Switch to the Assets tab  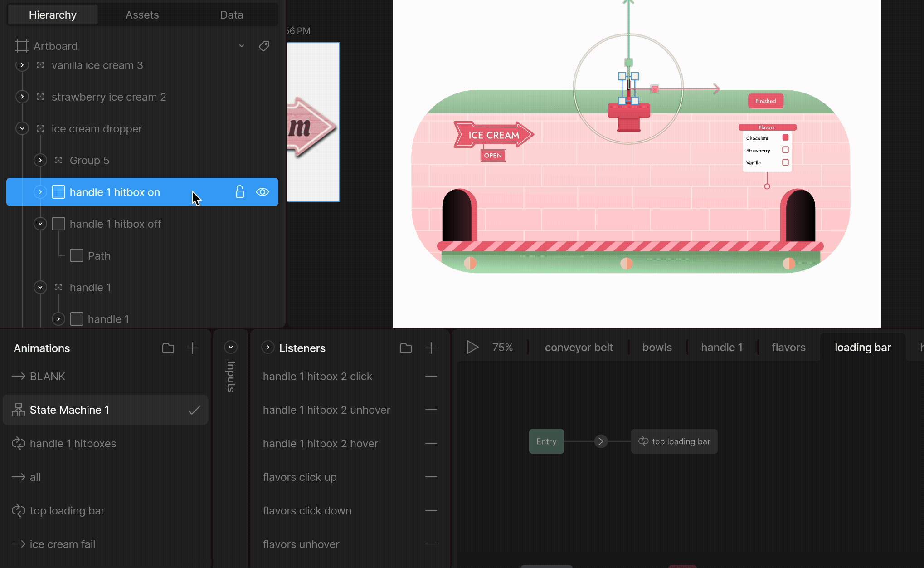coord(142,15)
